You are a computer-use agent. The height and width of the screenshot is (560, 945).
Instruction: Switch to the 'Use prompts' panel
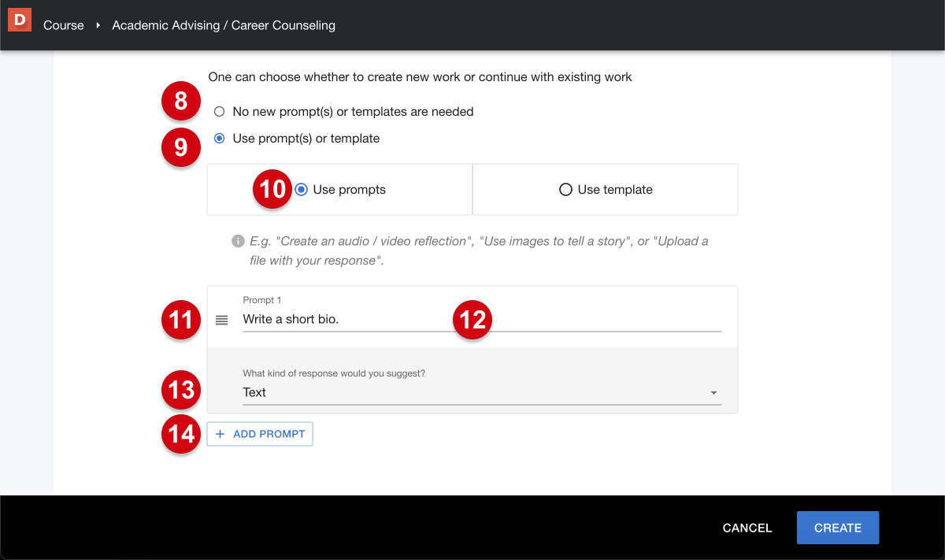[x=339, y=189]
